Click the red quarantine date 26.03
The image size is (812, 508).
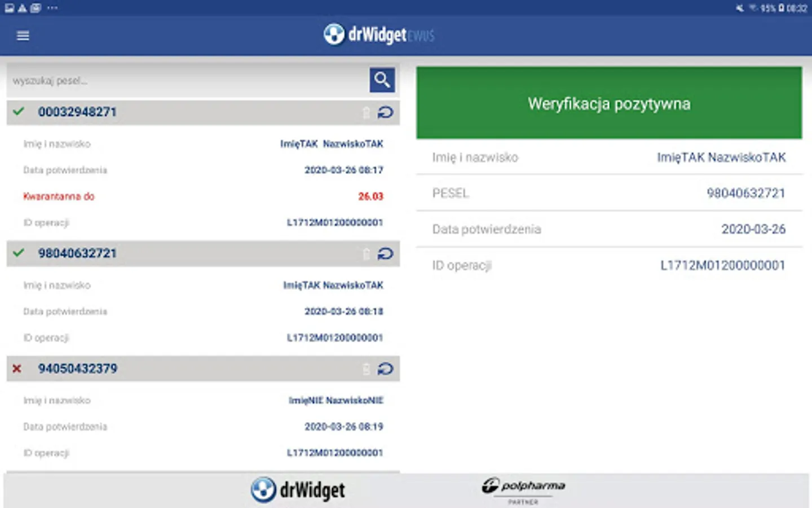click(370, 196)
